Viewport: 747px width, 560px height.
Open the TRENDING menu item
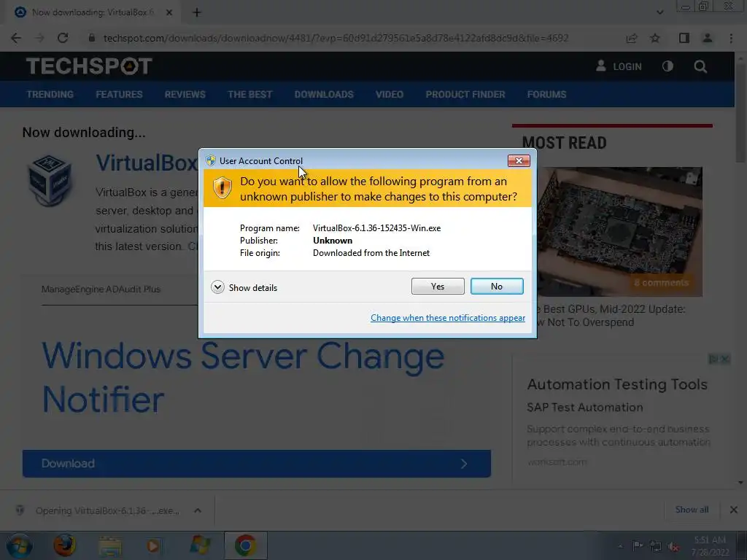point(50,94)
